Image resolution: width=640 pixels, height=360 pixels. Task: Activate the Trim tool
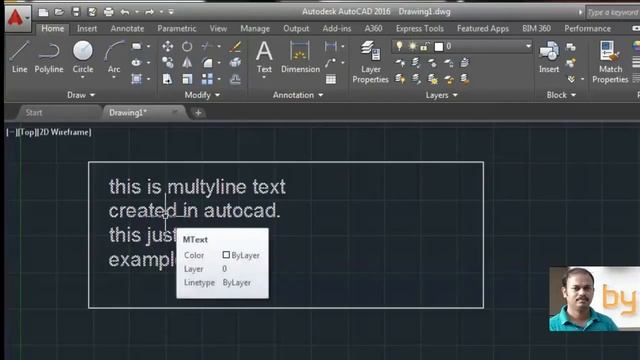click(207, 46)
